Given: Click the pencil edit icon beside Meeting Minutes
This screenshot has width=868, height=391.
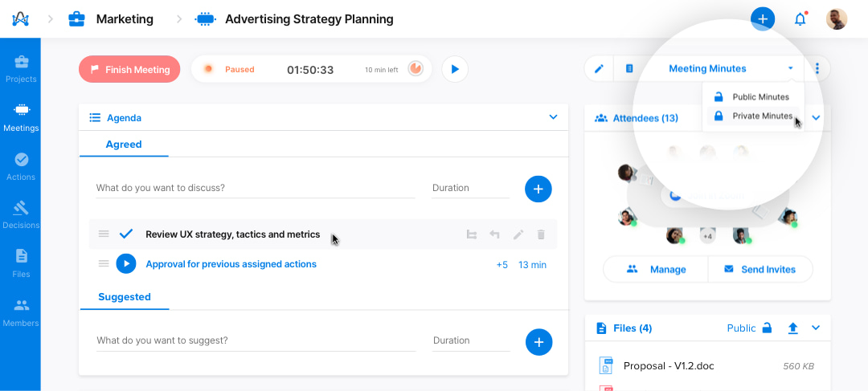Looking at the screenshot, I should (x=599, y=69).
